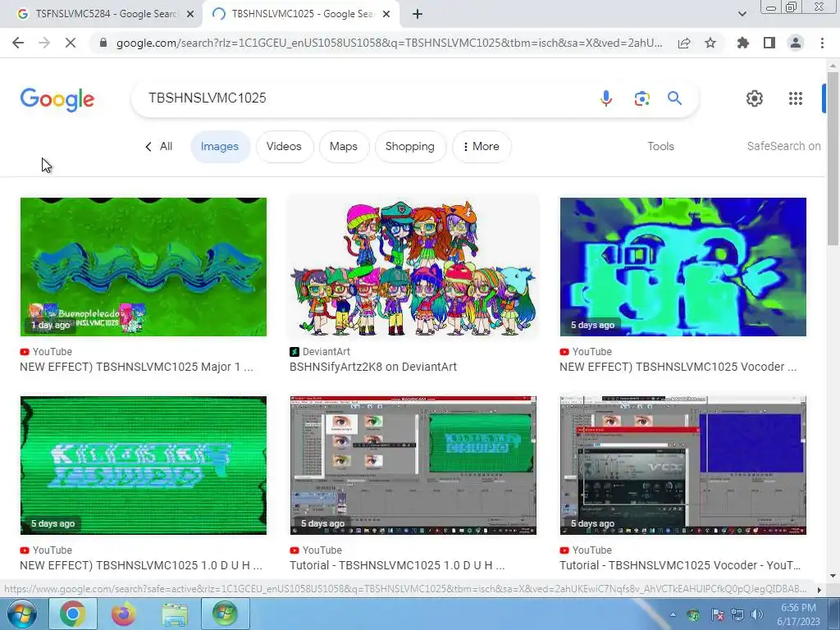This screenshot has height=630, width=840.
Task: Open File Explorer from the taskbar
Action: tap(175, 614)
